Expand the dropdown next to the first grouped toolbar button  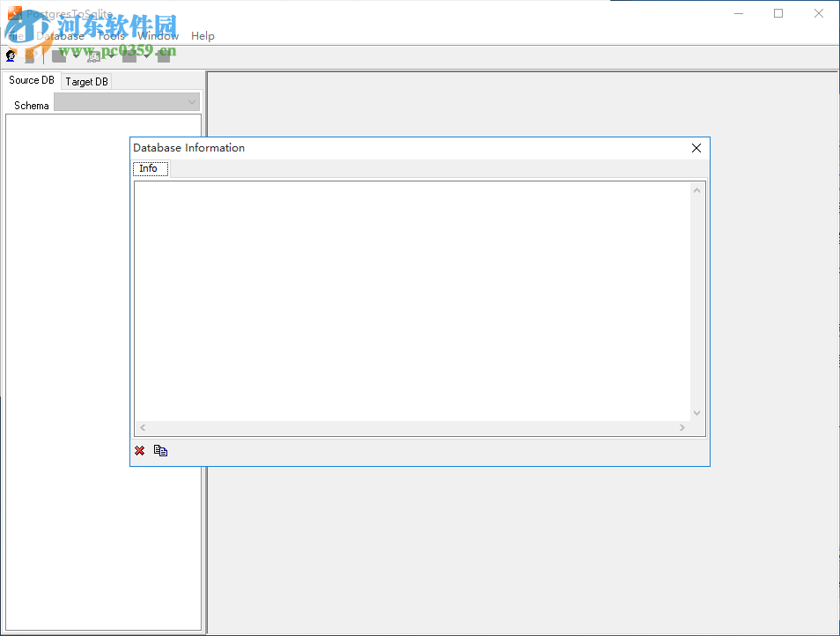click(76, 55)
